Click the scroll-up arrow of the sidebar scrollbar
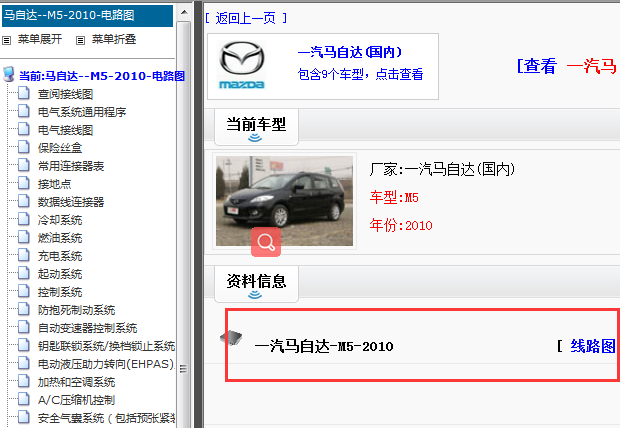The image size is (620, 428). pos(184,12)
